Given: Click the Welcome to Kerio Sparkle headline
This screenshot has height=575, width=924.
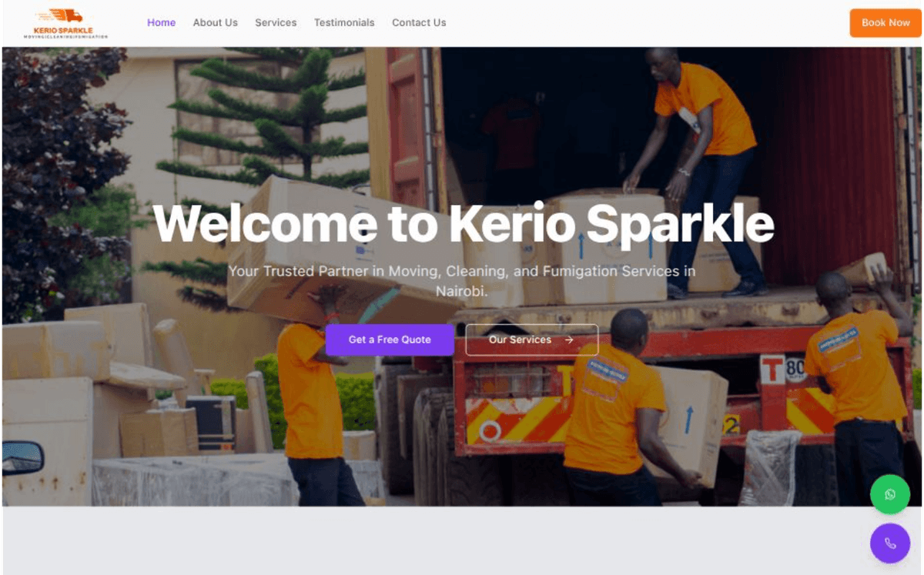Looking at the screenshot, I should pyautogui.click(x=464, y=223).
